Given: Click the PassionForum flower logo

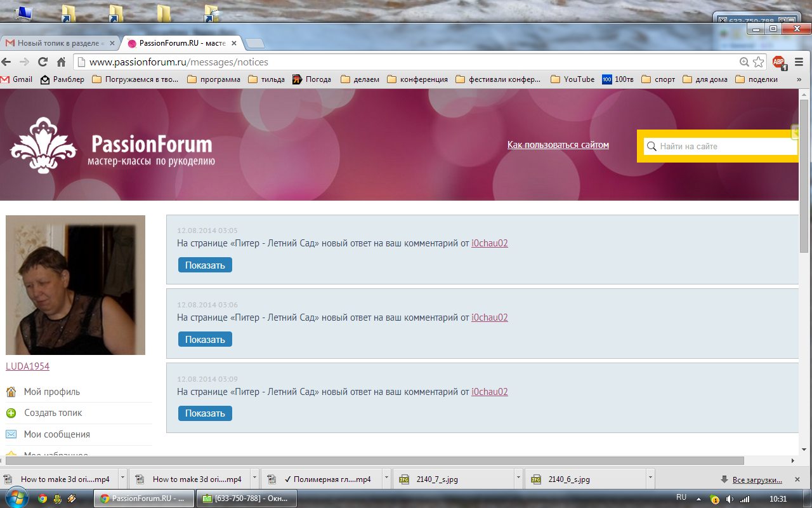Looking at the screenshot, I should coord(43,146).
